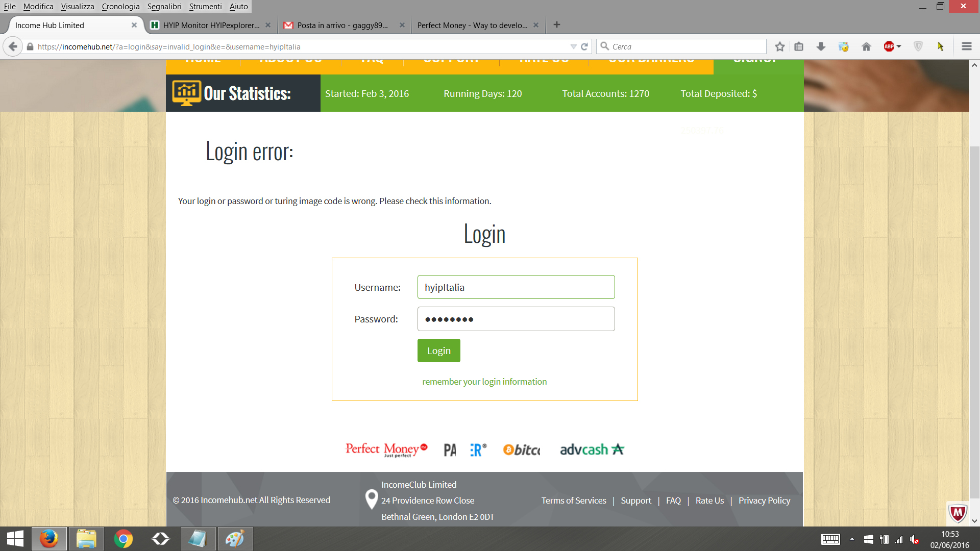Screen dimensions: 980x551
Task: Close the HYIP Monitor tab
Action: click(268, 25)
